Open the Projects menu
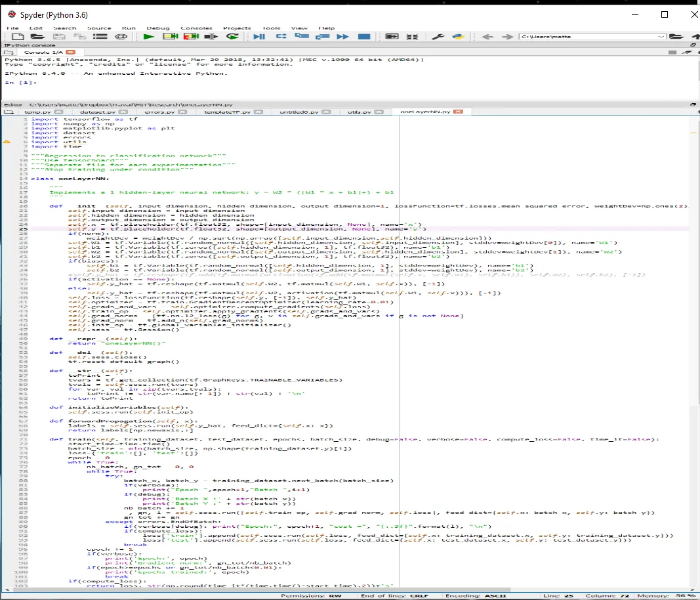The image size is (700, 600). (237, 28)
